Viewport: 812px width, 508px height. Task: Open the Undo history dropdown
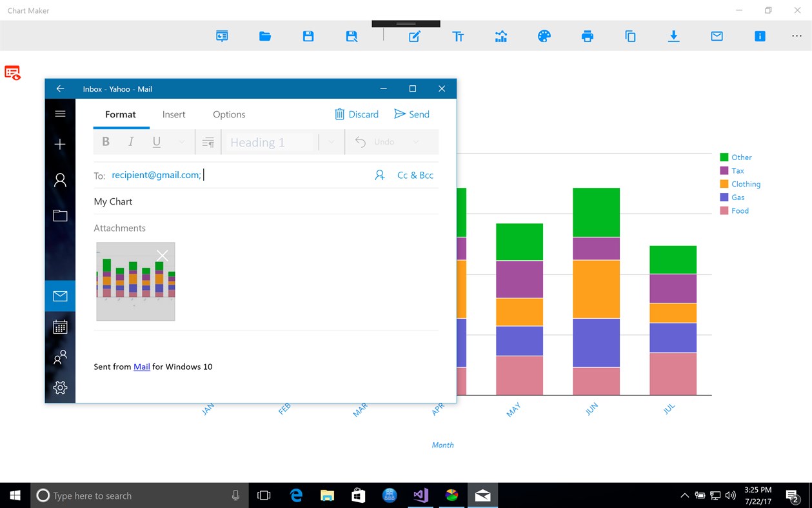[415, 142]
